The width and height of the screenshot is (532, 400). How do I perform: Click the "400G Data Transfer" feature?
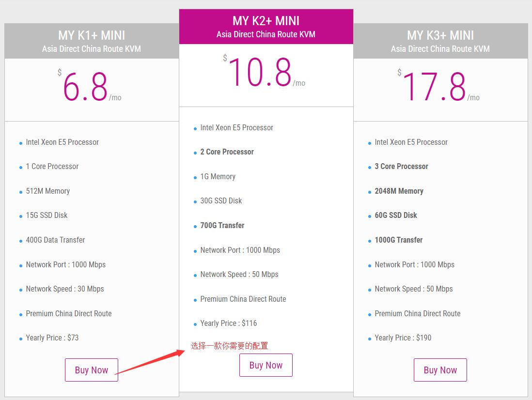click(x=55, y=240)
